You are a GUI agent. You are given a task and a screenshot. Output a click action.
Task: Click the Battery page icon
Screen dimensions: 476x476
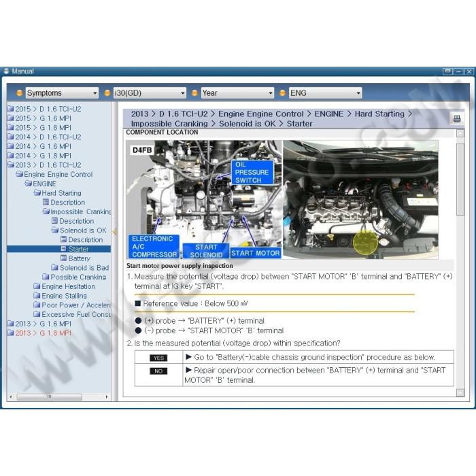[x=63, y=258]
